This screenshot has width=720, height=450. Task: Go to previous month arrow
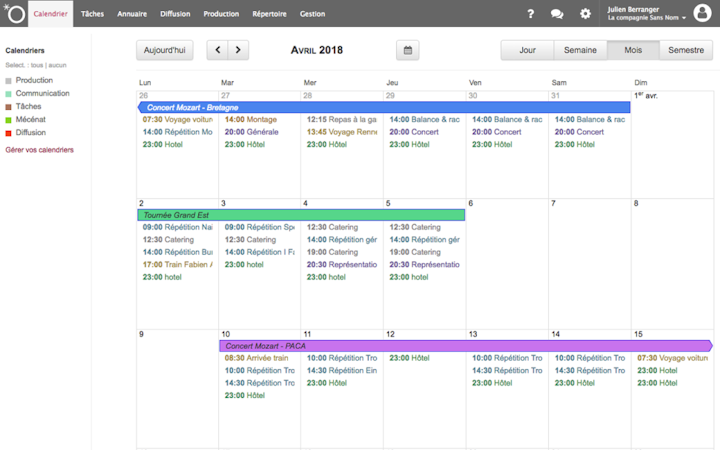coord(217,50)
